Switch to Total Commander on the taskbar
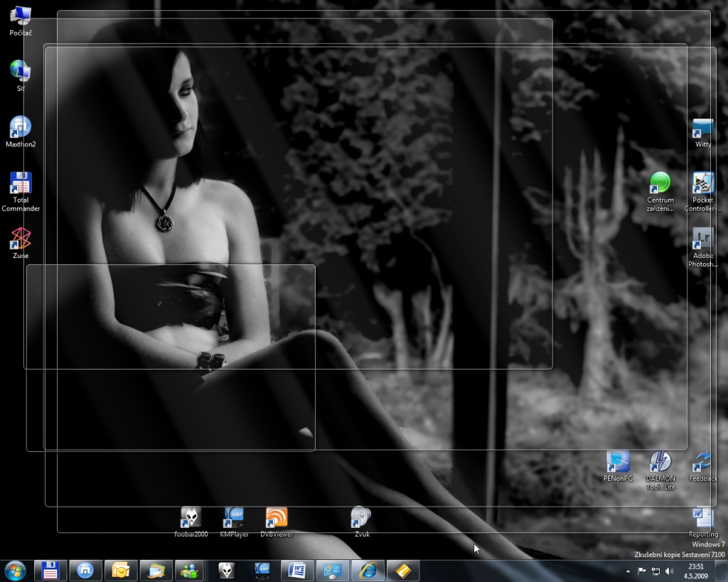The height and width of the screenshot is (582, 728). point(50,571)
